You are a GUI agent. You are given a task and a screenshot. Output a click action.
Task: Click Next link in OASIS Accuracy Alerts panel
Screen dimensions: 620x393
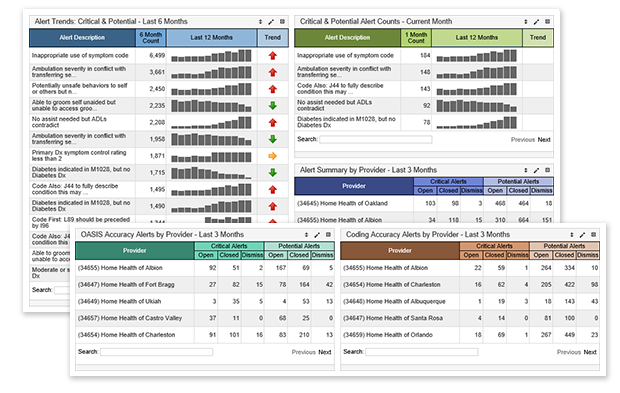pyautogui.click(x=325, y=352)
